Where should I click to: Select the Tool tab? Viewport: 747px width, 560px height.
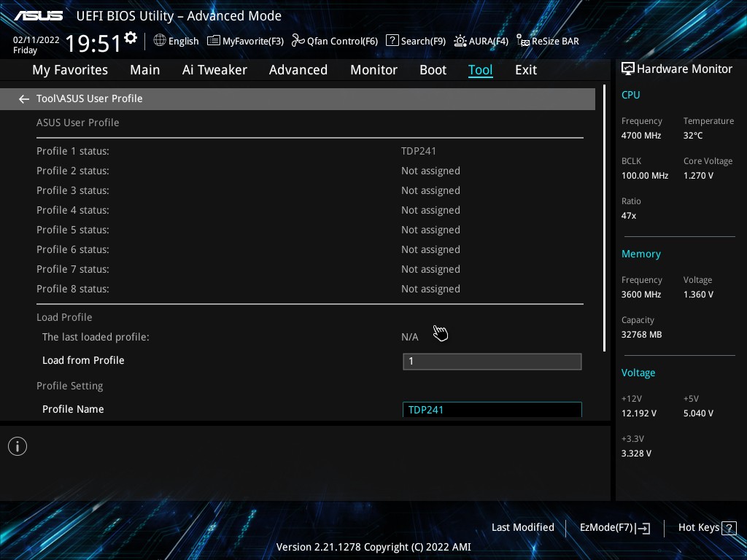pos(480,70)
